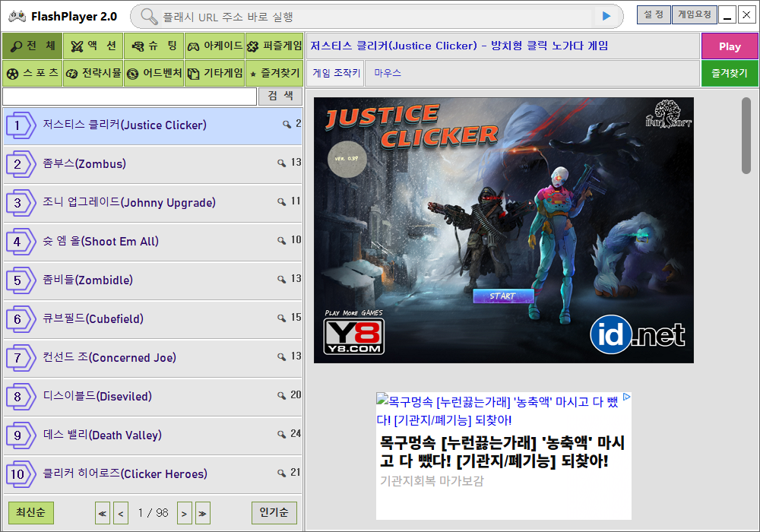760x532 pixels.
Task: Click view-count magnifier on Clicker Heroes row
Action: point(282,473)
